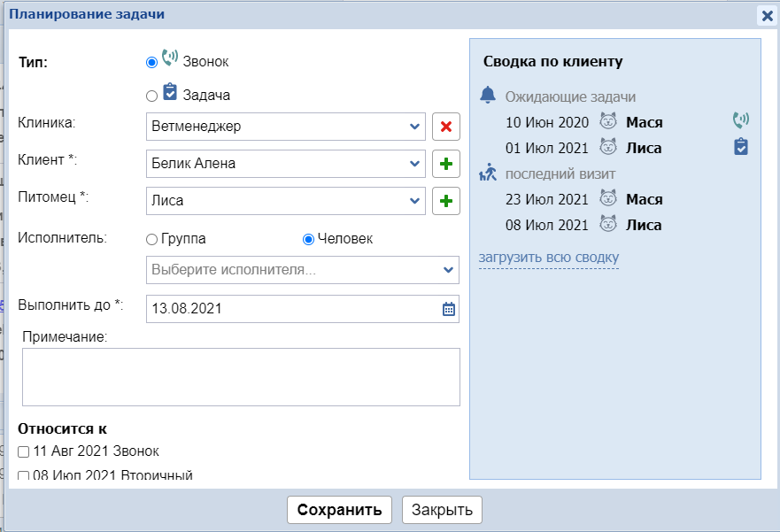This screenshot has height=532, width=780.
Task: Select the Задача task type
Action: (x=151, y=96)
